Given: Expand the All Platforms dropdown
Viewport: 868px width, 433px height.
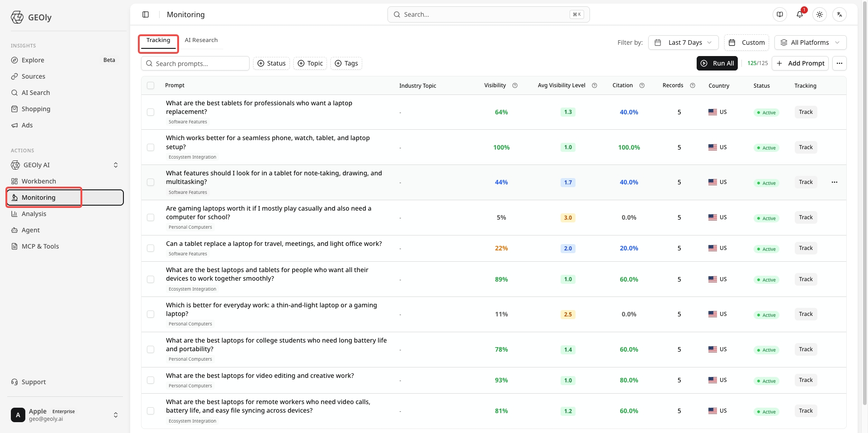Looking at the screenshot, I should tap(810, 42).
